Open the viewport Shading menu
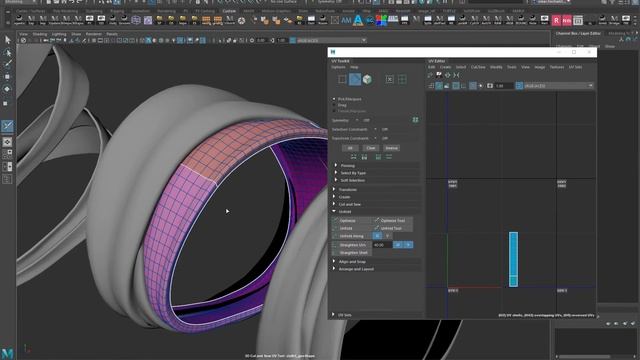The width and height of the screenshot is (640, 360). click(40, 34)
